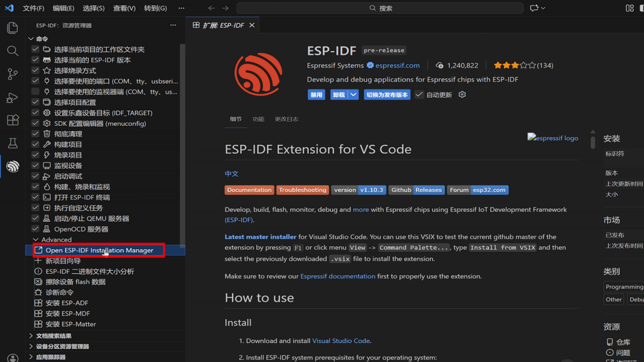Go back with the left arrow
Viewport: 644px width, 362px height.
tap(211, 8)
